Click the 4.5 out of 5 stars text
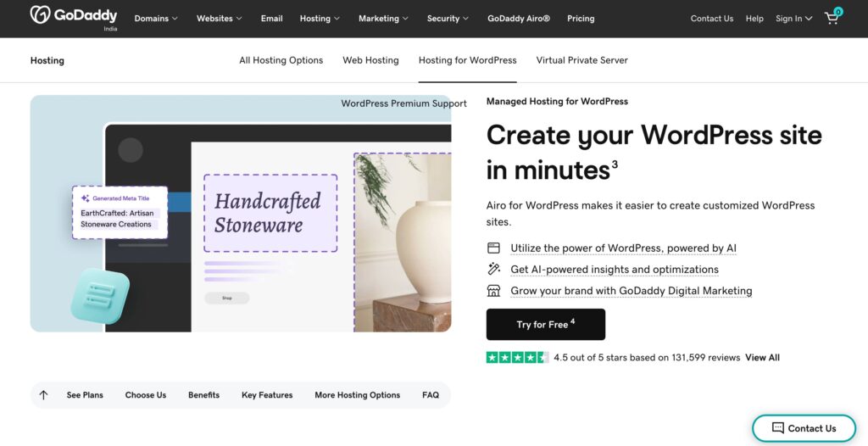Image resolution: width=868 pixels, height=446 pixels. (x=647, y=357)
